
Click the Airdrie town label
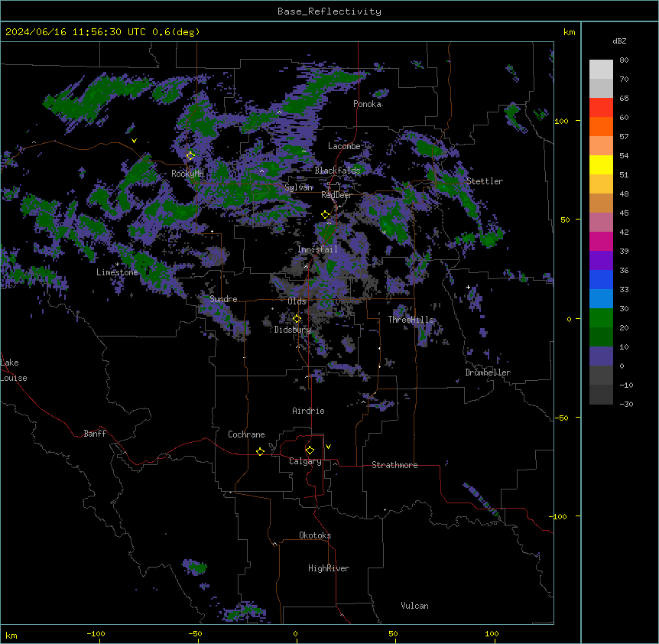tap(309, 411)
